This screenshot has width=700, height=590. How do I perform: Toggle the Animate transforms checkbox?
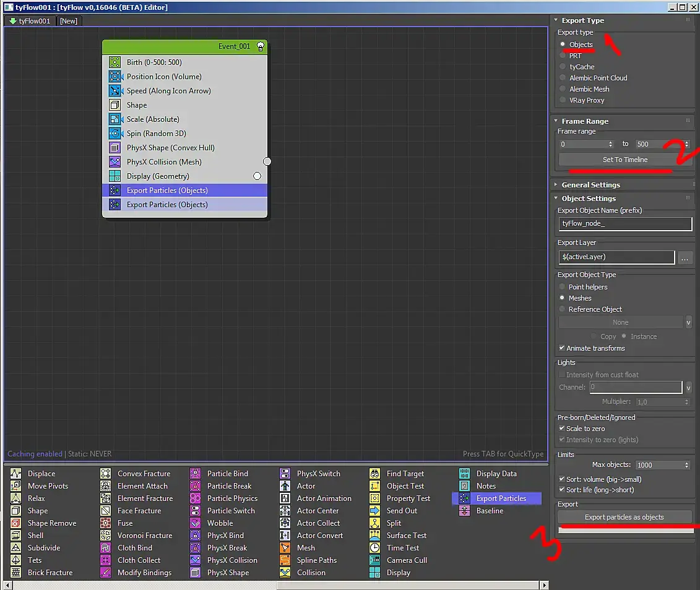[x=562, y=348]
